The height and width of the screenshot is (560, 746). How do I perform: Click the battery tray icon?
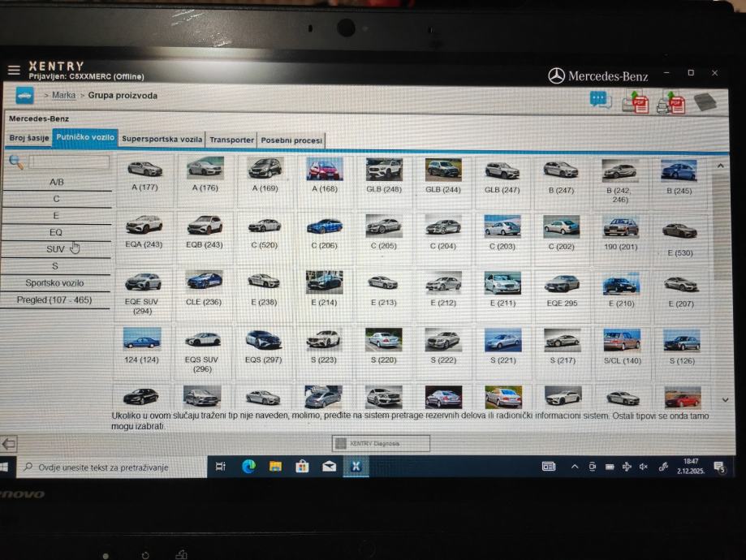tap(610, 467)
